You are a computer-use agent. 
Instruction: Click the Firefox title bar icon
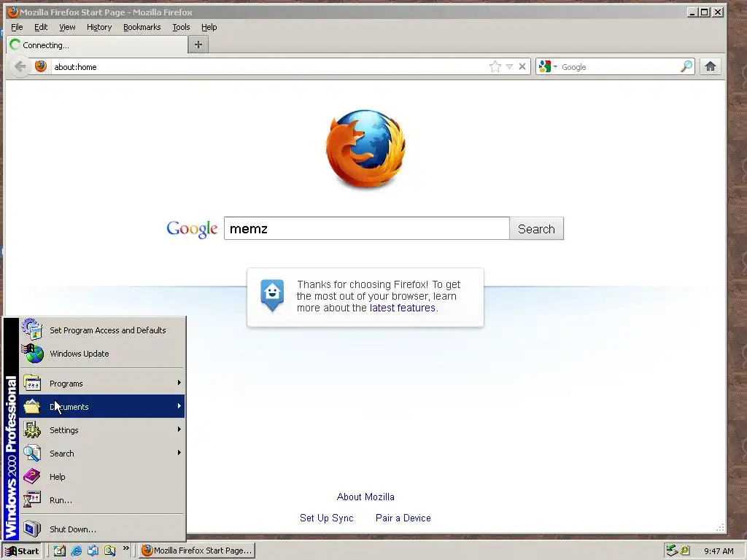13,12
